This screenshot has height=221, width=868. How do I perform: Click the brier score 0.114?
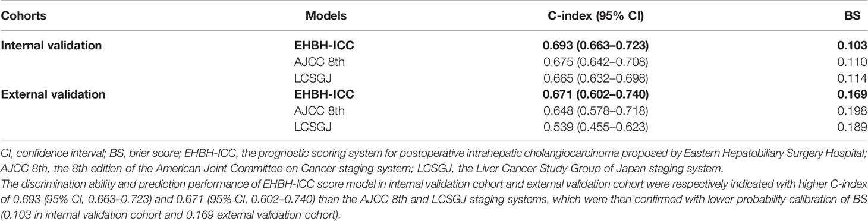[x=853, y=77]
